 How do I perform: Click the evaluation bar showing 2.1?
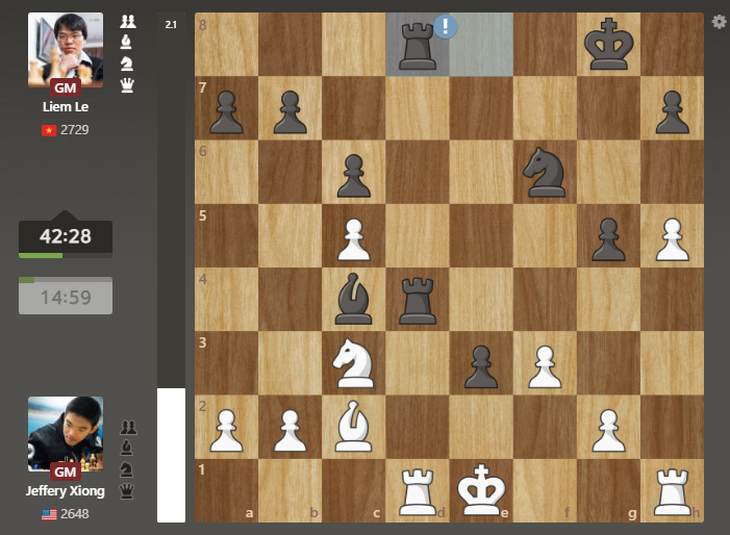click(171, 270)
